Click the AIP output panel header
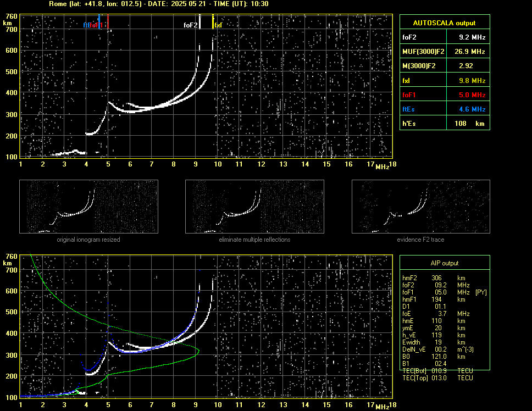 (x=445, y=263)
